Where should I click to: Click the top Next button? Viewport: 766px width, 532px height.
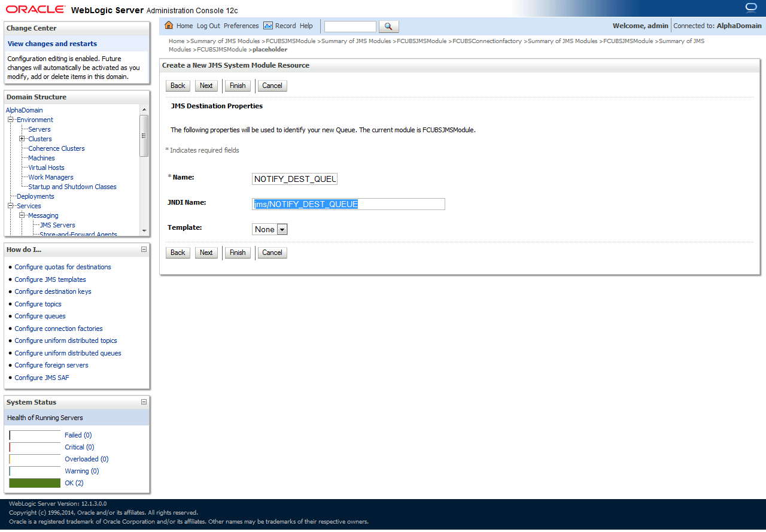click(206, 86)
